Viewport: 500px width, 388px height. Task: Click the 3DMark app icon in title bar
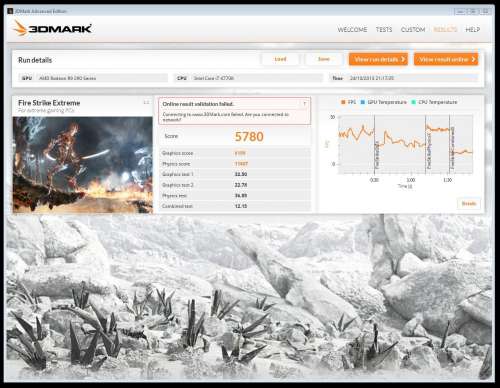(10, 11)
